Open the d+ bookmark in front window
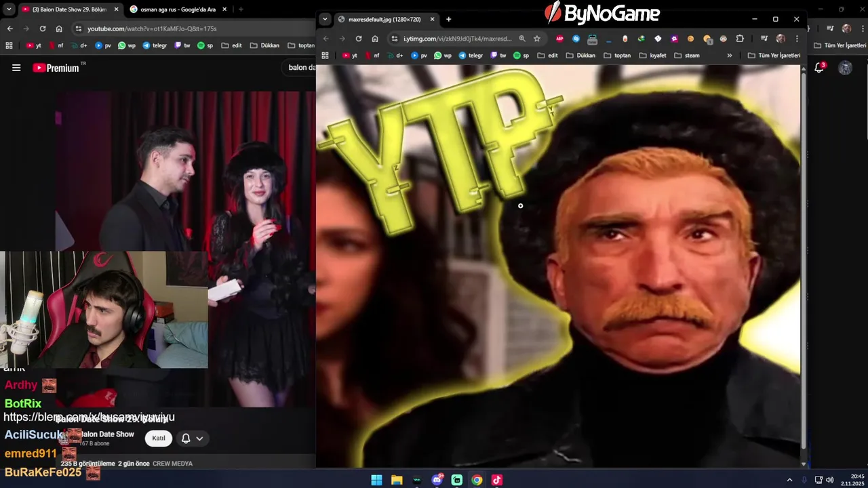The image size is (868, 488). [395, 56]
